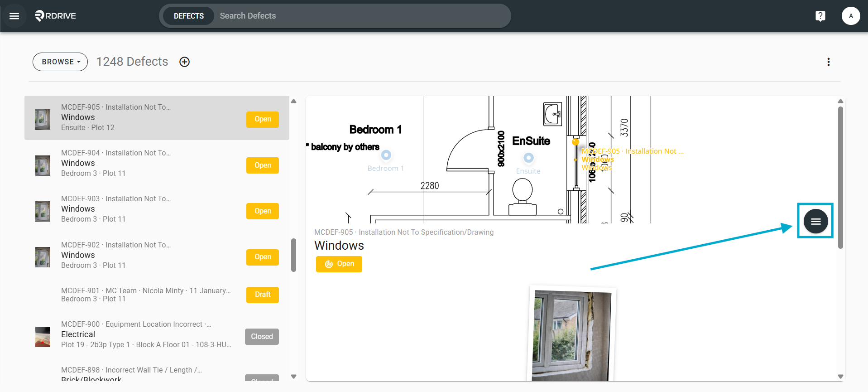Select the MCDEF-898 Incorrect Wall Tie row
The height and width of the screenshot is (392, 868).
click(x=157, y=373)
